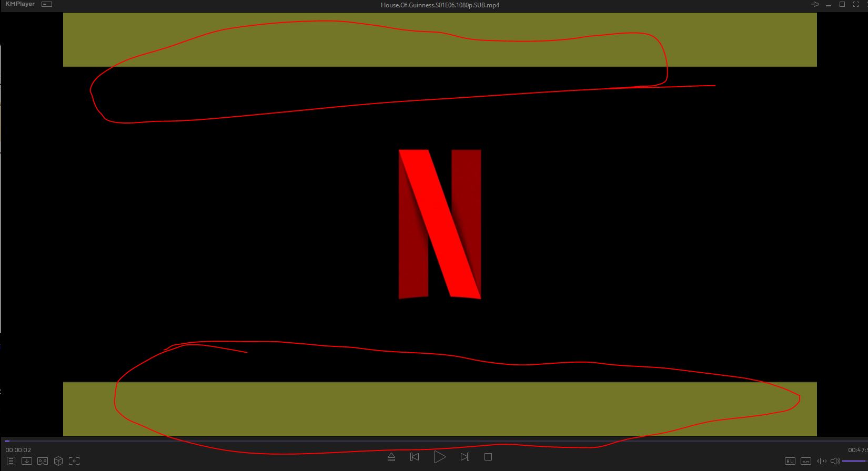Click the video seek progress bar
The width and height of the screenshot is (868, 471).
point(421,441)
